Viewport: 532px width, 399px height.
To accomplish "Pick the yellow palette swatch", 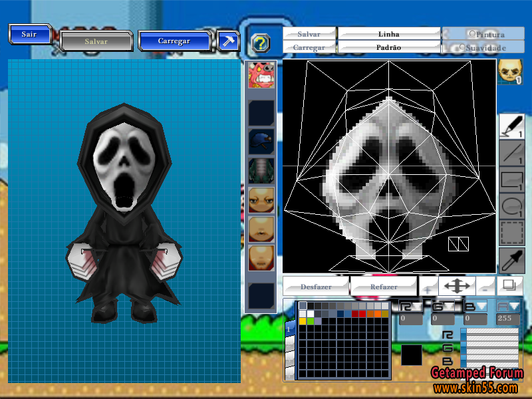I will tap(303, 321).
